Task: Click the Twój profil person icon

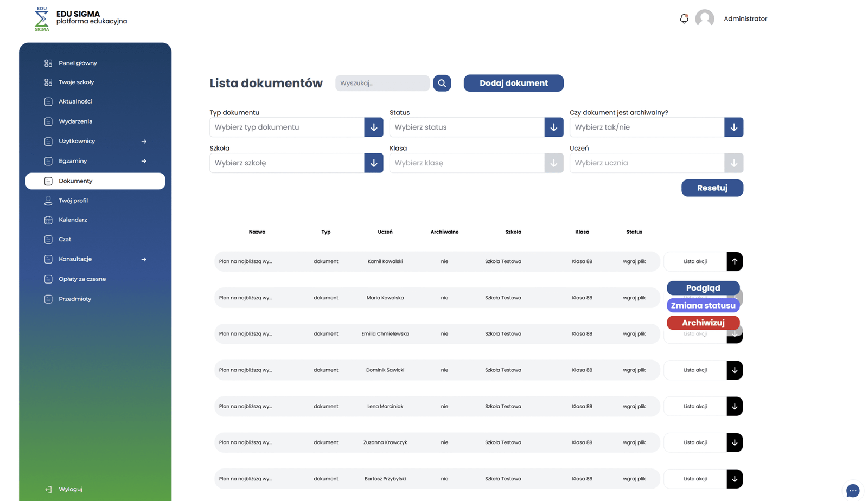Action: tap(48, 201)
